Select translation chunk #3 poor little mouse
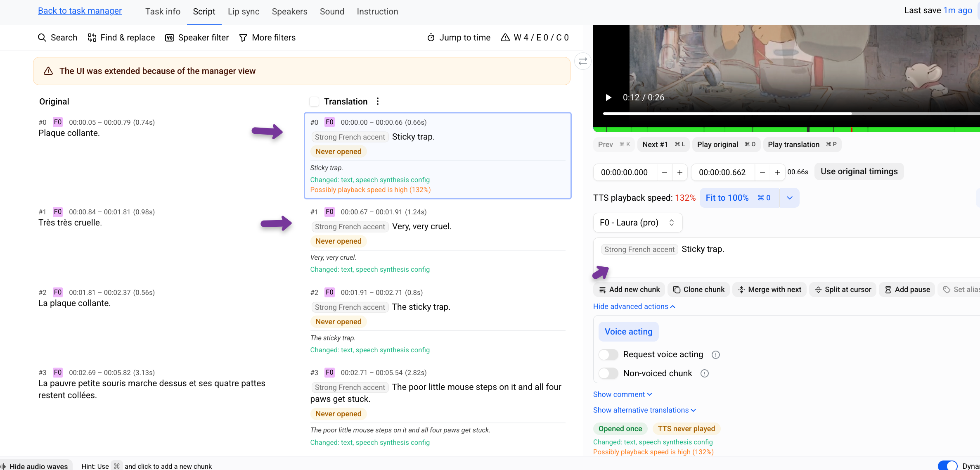This screenshot has height=470, width=980. tap(438, 407)
